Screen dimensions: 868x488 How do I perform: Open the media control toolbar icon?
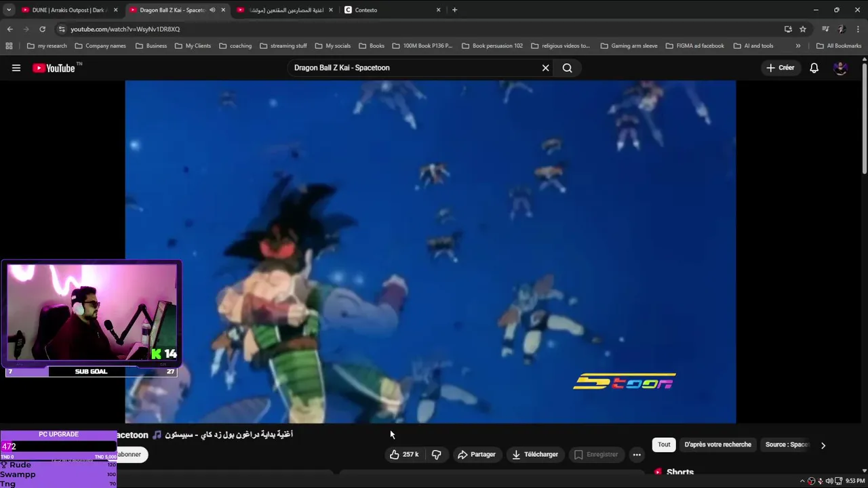825,29
